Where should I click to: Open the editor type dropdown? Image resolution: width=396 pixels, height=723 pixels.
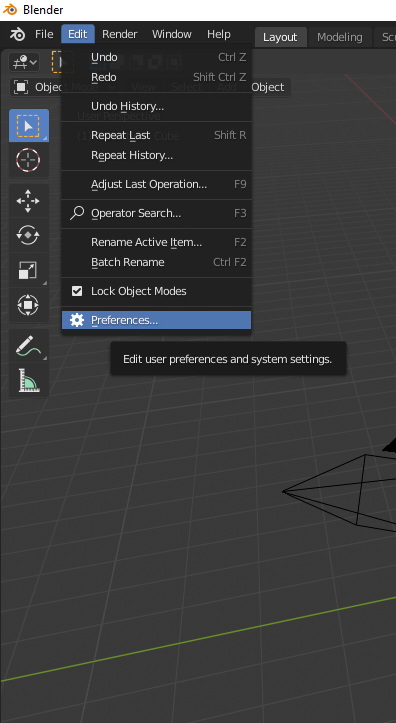(x=24, y=62)
